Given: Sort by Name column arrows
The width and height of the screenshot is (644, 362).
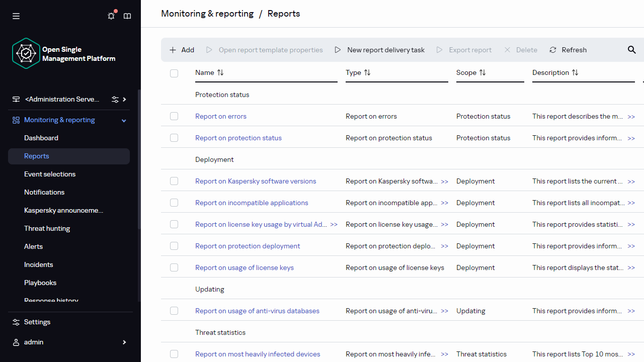Looking at the screenshot, I should (x=220, y=73).
